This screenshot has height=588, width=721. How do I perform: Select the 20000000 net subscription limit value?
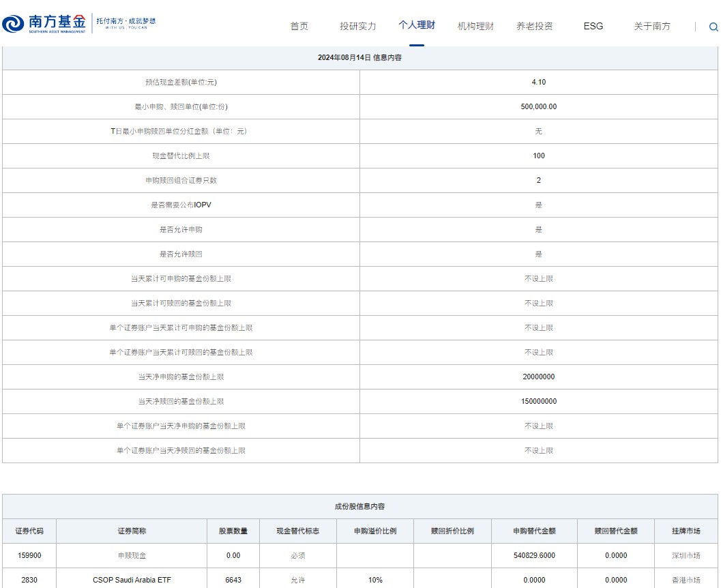(x=538, y=377)
